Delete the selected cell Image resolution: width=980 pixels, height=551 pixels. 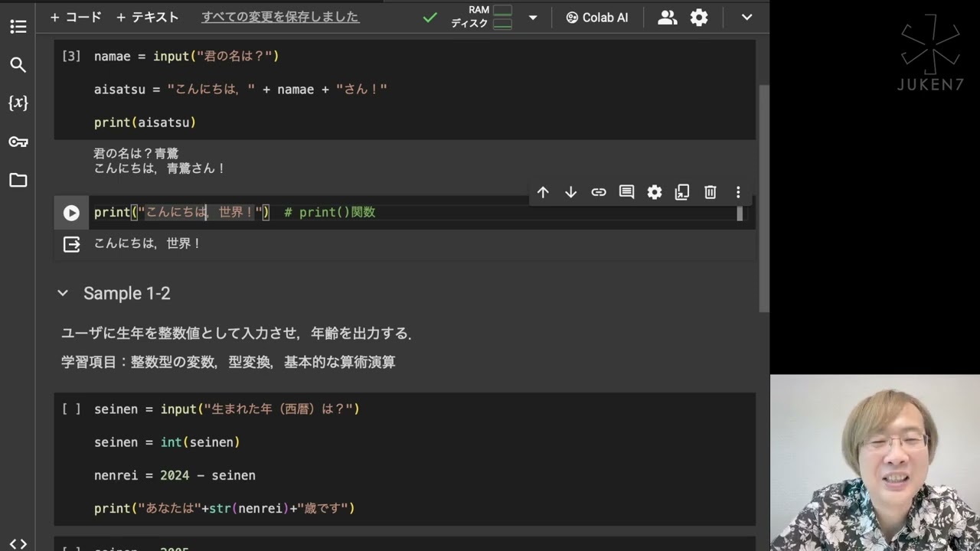[710, 192]
